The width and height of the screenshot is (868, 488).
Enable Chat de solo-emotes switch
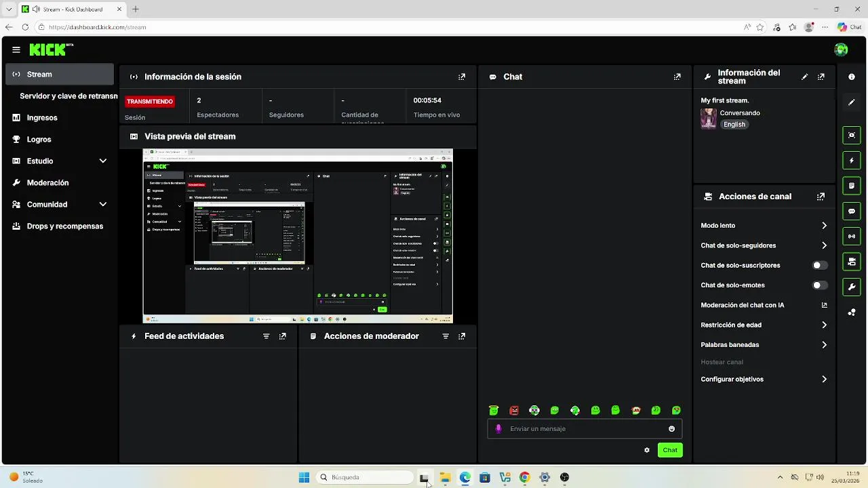click(820, 285)
